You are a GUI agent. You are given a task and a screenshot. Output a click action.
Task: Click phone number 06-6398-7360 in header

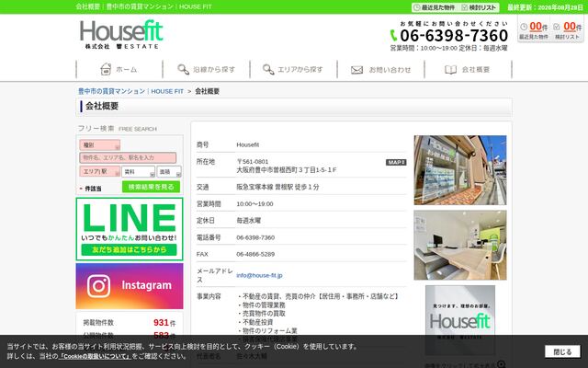454,36
